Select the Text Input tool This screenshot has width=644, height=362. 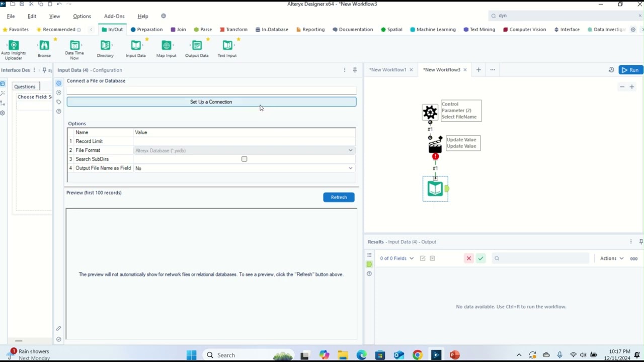pyautogui.click(x=227, y=49)
